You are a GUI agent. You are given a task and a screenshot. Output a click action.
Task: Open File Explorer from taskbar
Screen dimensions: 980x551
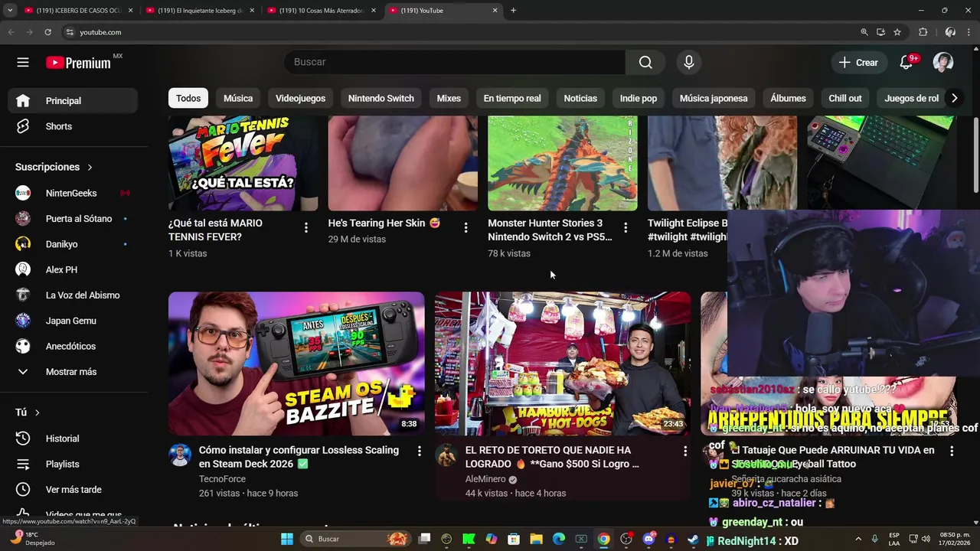point(536,539)
